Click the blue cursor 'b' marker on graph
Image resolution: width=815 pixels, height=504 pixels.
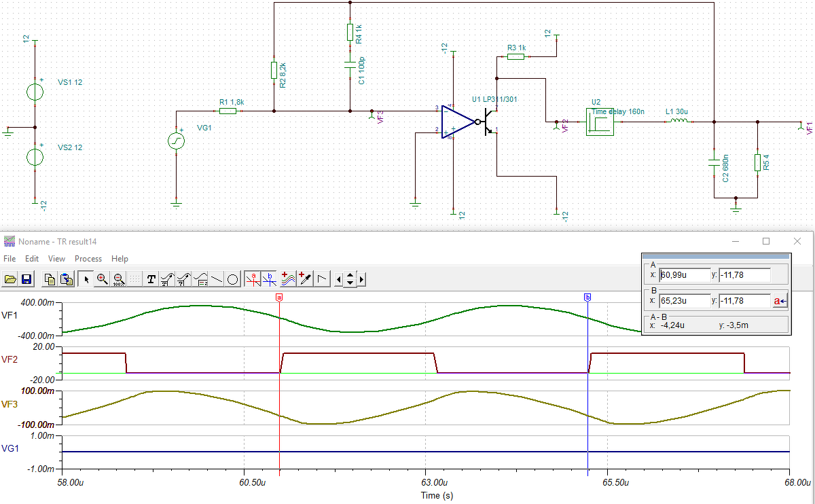click(587, 298)
